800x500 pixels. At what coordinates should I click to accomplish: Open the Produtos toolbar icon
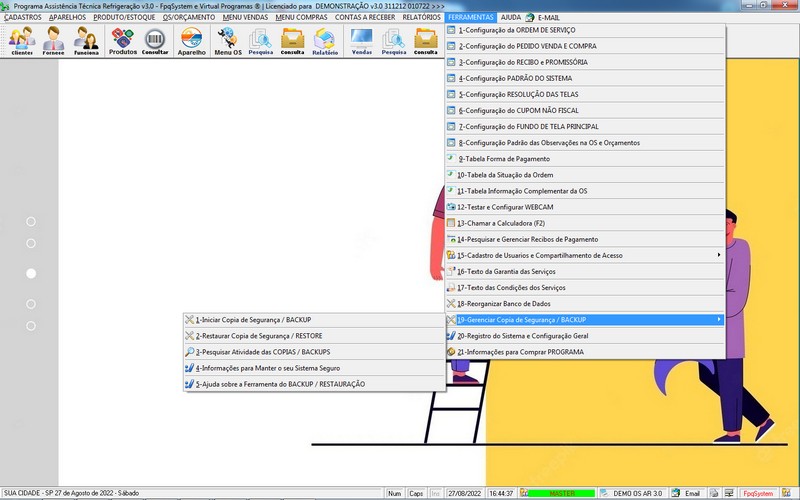(122, 41)
